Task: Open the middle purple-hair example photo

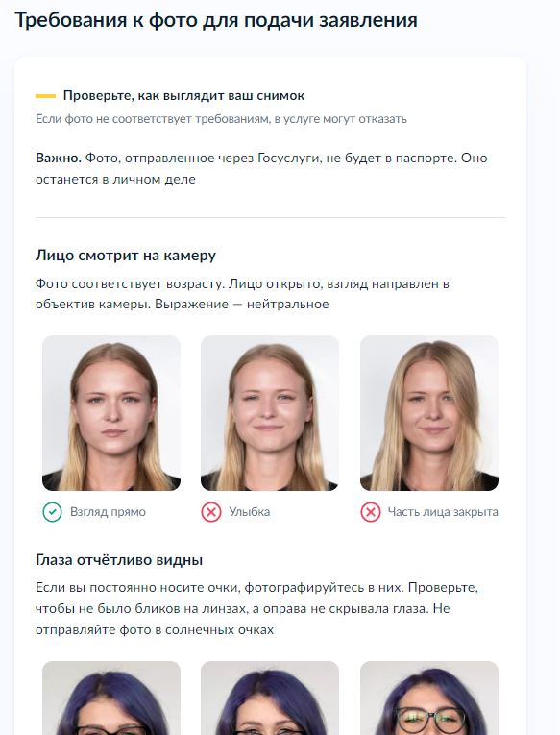Action: point(270,698)
